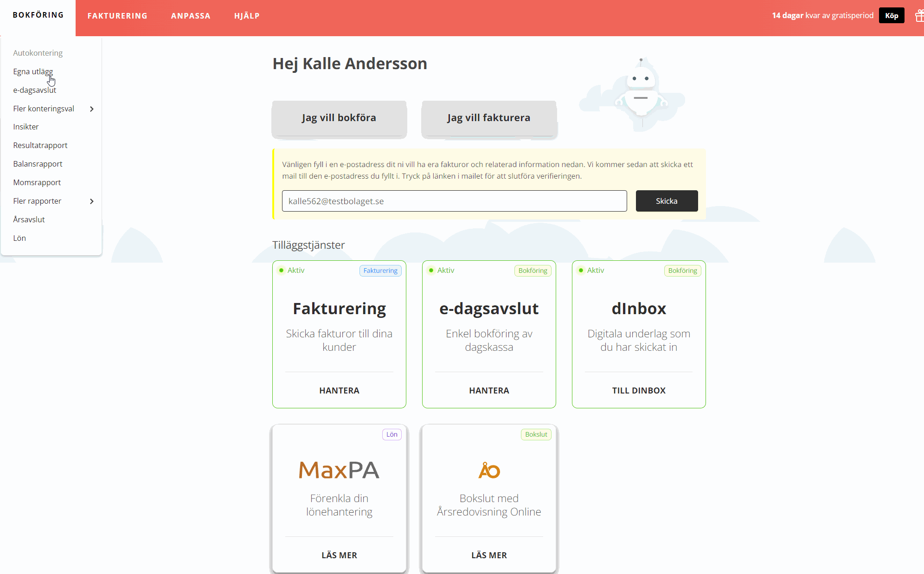The image size is (924, 574).
Task: Click the Köp button
Action: (891, 16)
